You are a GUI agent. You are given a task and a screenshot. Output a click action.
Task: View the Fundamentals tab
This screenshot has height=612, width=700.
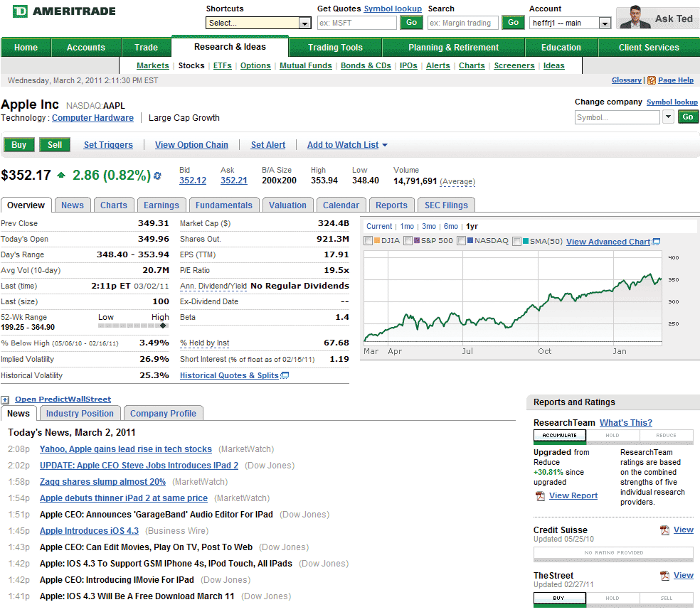[x=223, y=205]
